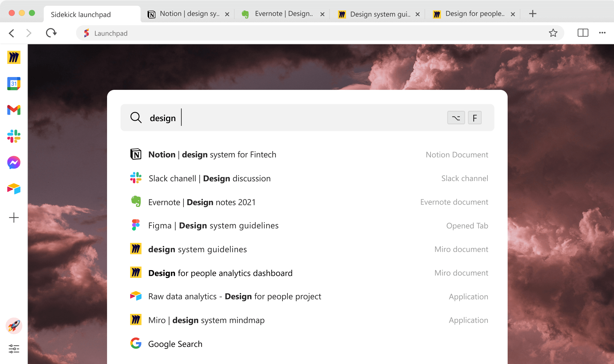Click the Miro icon beside design system mindmap
This screenshot has height=364, width=614.
pyautogui.click(x=136, y=319)
